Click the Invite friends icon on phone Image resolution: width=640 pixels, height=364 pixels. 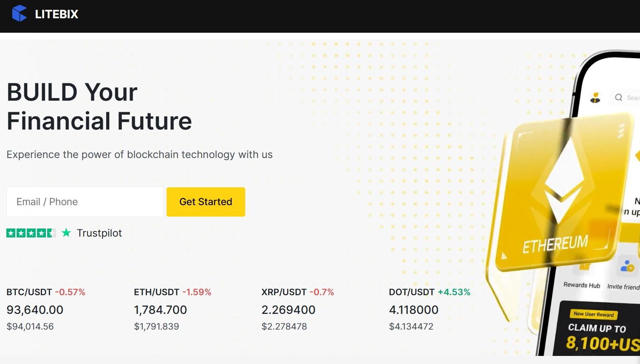point(627,266)
